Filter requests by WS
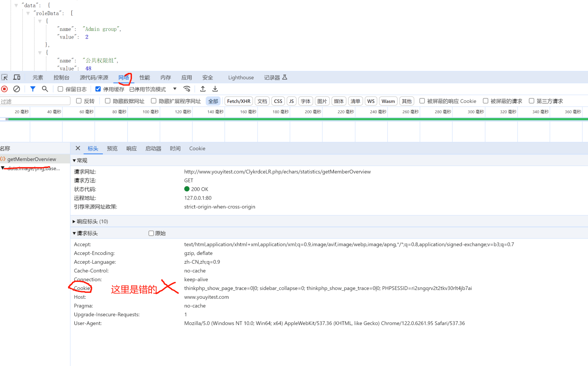This screenshot has width=588, height=366. click(371, 101)
